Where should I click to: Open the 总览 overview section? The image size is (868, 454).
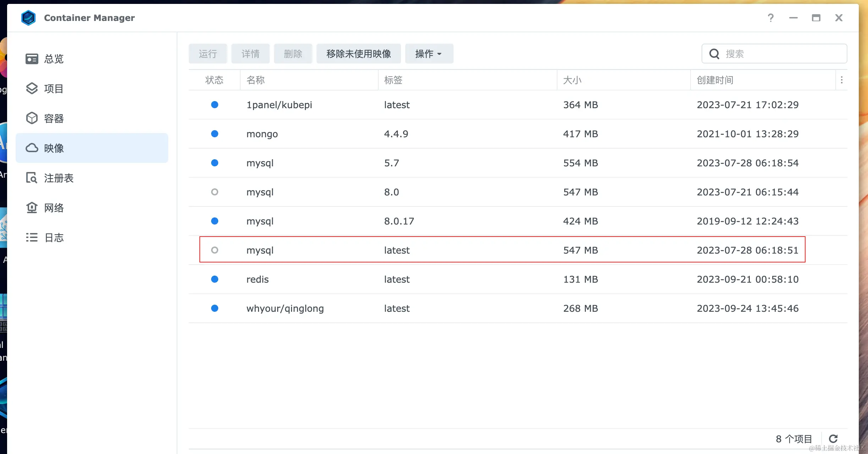[x=53, y=59]
